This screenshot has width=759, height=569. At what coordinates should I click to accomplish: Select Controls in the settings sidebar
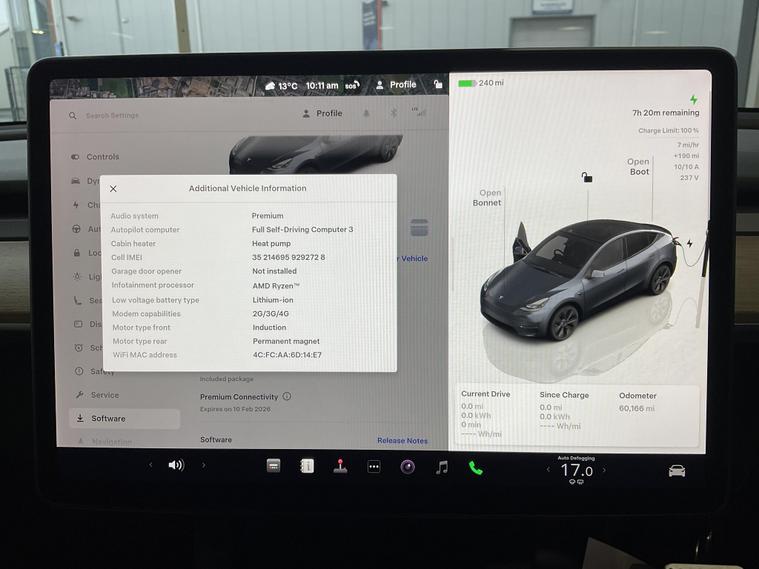click(102, 157)
